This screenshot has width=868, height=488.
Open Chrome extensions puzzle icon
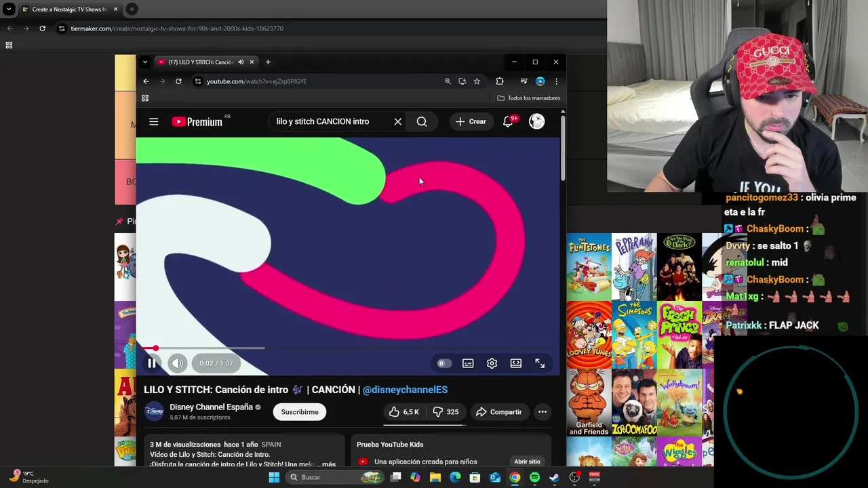point(500,81)
